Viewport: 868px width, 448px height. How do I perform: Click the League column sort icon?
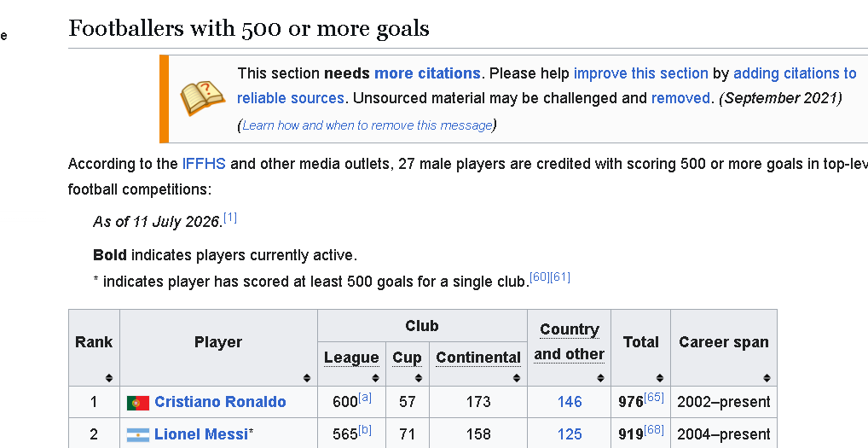coord(375,378)
